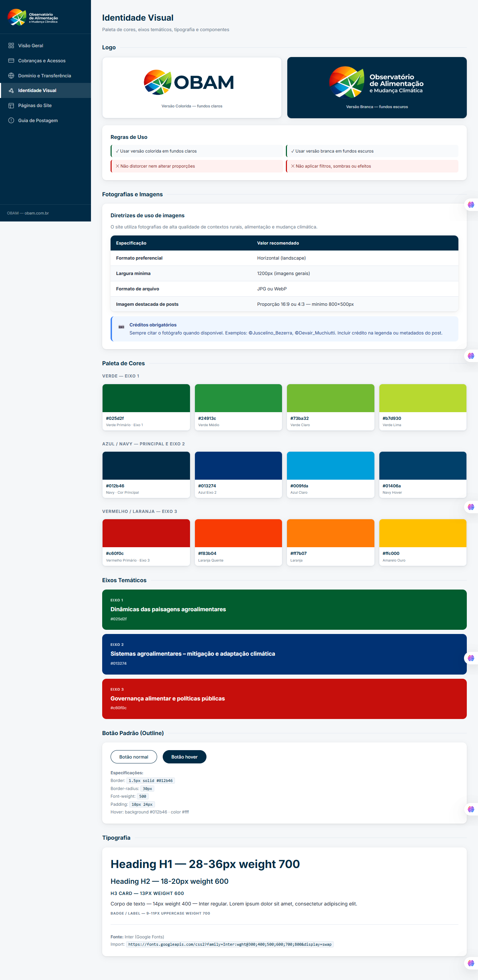
Task: Click the brain widget icon beside button specifications
Action: click(471, 809)
